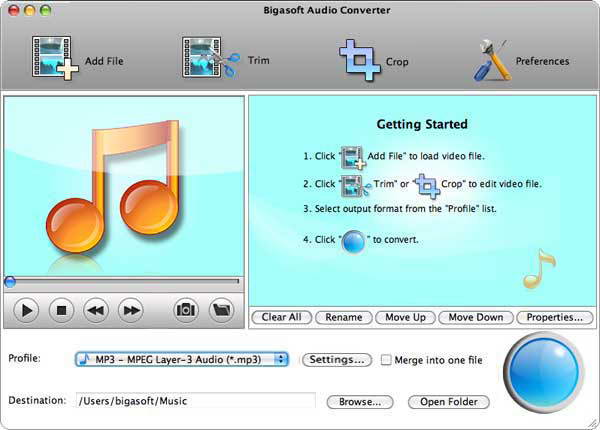600x430 pixels.
Task: Enable Merge into one file checkbox
Action: 386,360
